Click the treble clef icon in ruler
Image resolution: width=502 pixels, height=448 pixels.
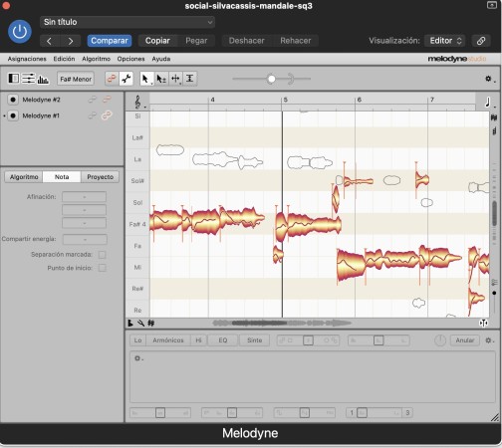point(137,102)
